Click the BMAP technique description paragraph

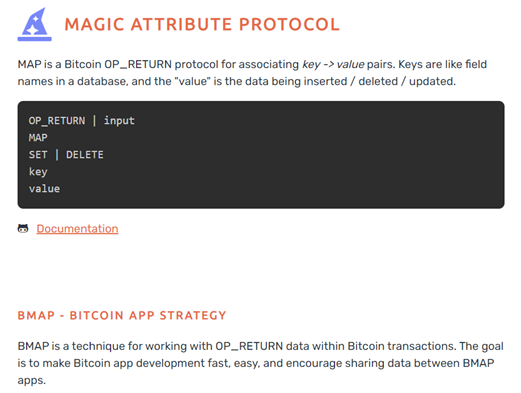(261, 363)
